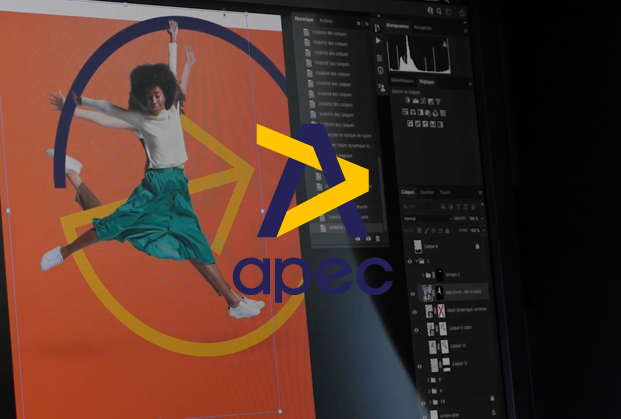Viewport: 621px width, 419px height.
Task: Open the Calques panel menu
Action: (480, 192)
